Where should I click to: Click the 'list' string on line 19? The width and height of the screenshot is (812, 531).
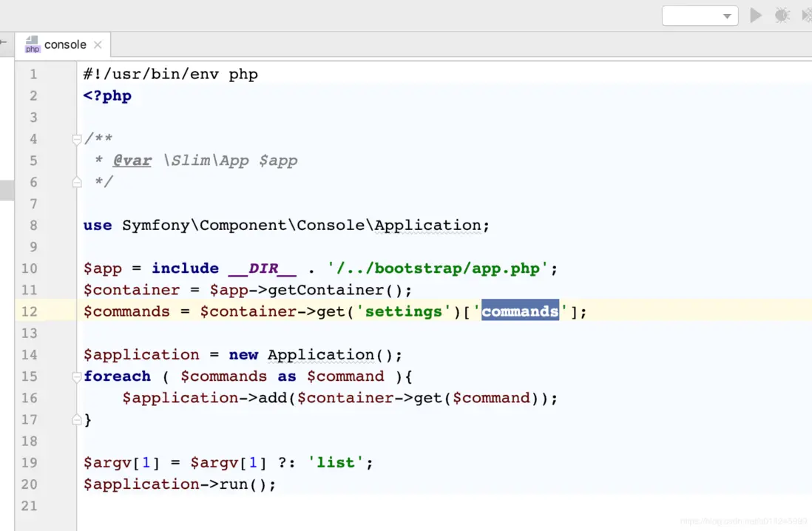click(x=336, y=463)
